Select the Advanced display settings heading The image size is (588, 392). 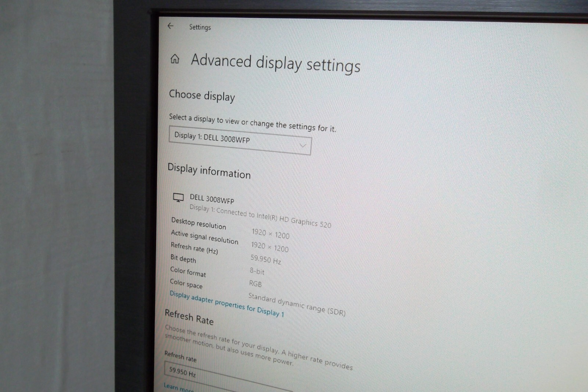[x=276, y=63]
